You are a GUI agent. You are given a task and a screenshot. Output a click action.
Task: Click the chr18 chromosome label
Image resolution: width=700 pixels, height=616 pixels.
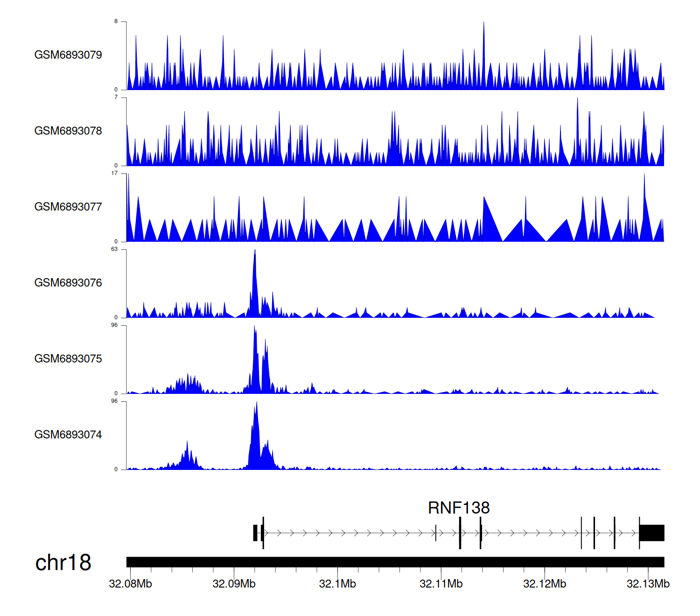click(63, 562)
